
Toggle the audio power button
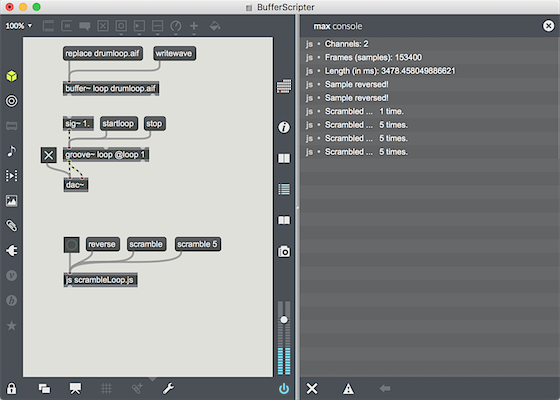[284, 389]
